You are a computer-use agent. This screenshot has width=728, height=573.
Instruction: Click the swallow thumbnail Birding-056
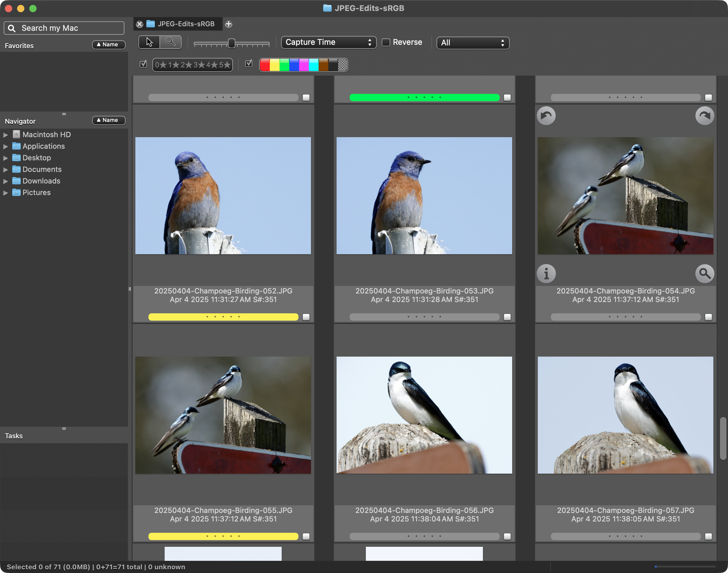point(424,415)
